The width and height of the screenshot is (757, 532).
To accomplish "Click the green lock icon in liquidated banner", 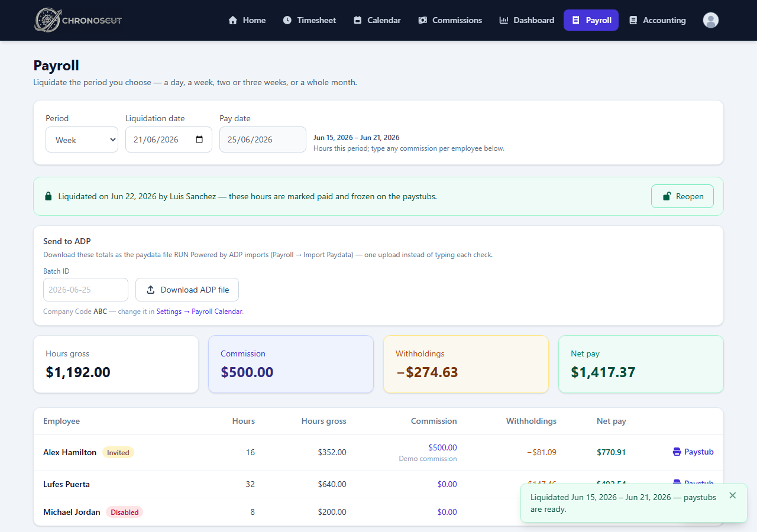I will click(x=48, y=196).
